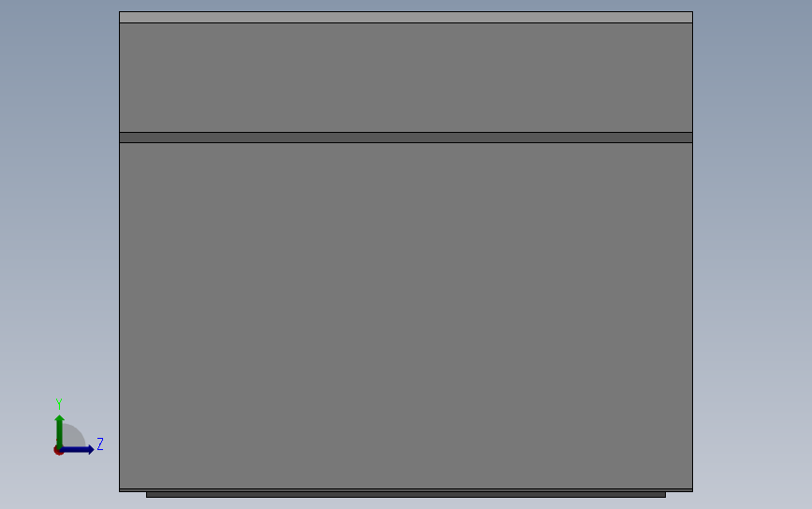Select the edge below the light top strip

[x=406, y=22]
